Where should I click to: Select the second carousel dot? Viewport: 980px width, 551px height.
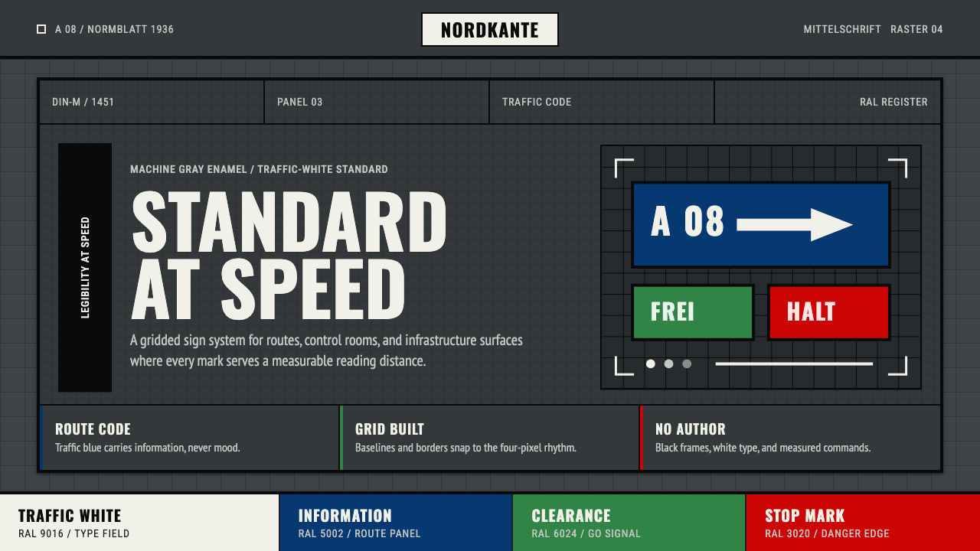[669, 364]
